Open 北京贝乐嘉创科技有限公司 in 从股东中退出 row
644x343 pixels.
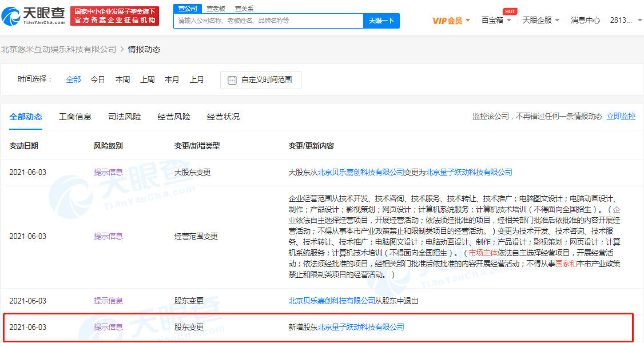(332, 301)
